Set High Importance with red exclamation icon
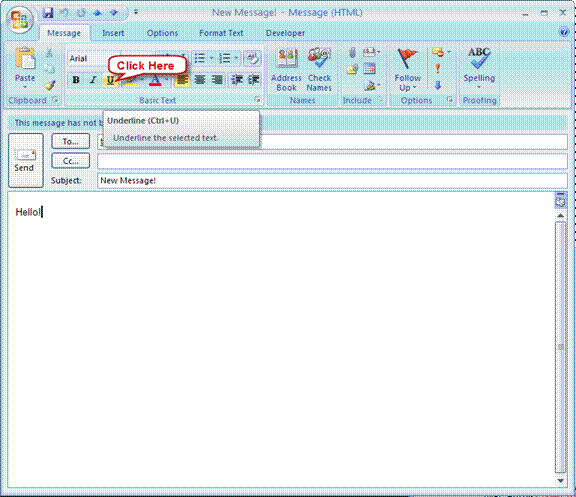 438,69
